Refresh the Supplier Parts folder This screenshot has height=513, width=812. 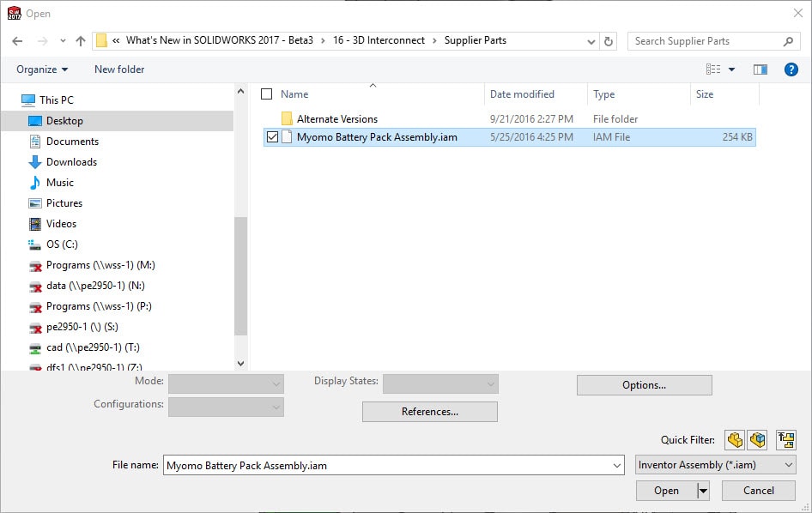609,41
